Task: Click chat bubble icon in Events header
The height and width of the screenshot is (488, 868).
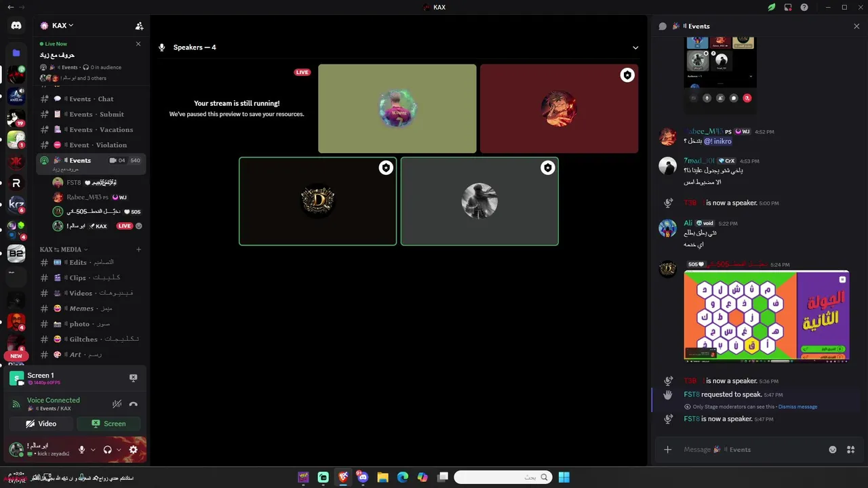Action: (x=663, y=26)
